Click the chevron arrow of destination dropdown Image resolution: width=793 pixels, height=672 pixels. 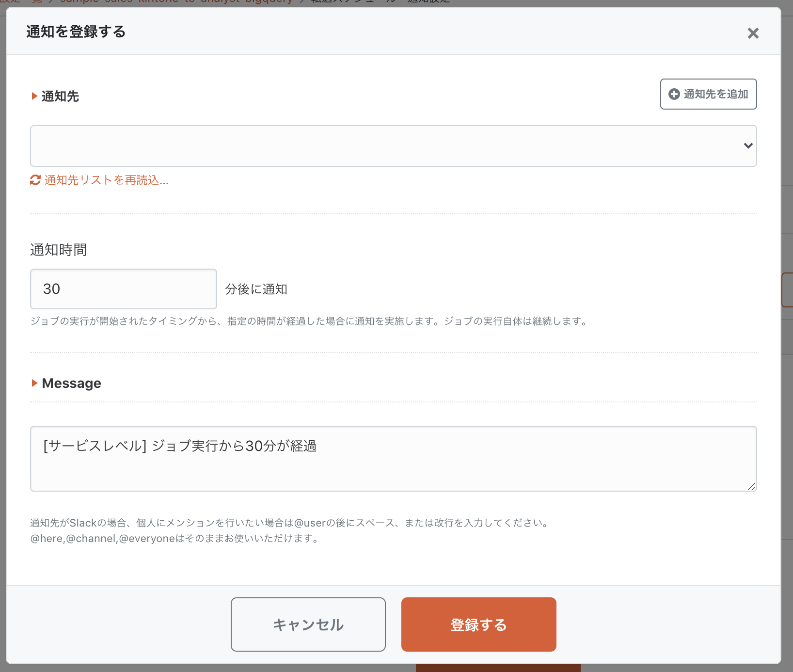click(x=748, y=146)
